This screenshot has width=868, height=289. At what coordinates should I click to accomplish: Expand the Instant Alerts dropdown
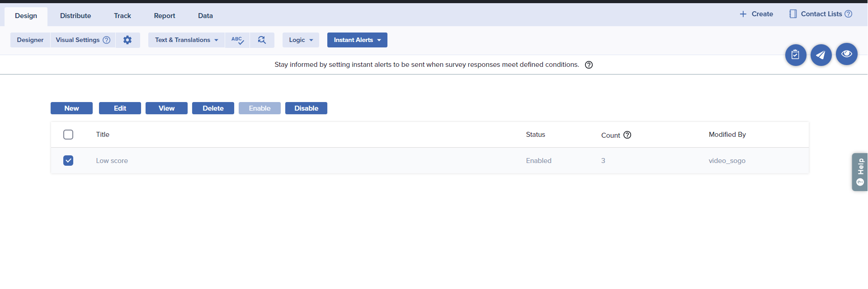pos(357,40)
